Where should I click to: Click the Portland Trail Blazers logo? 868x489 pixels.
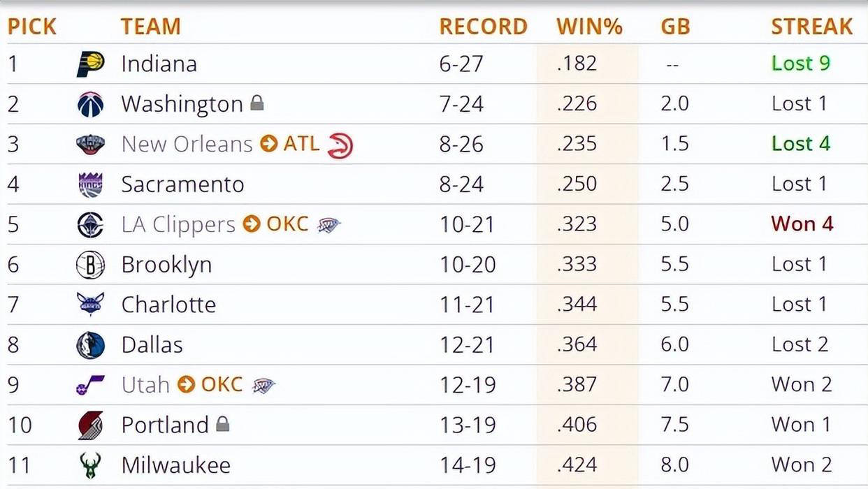point(90,425)
